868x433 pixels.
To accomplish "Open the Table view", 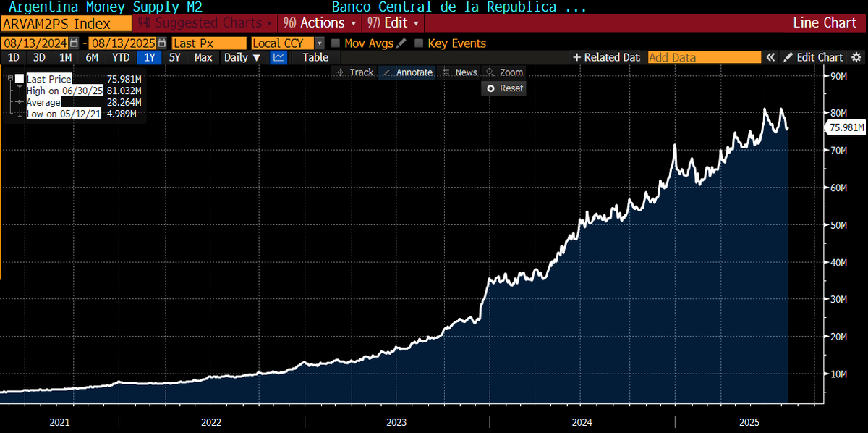I will tap(315, 57).
